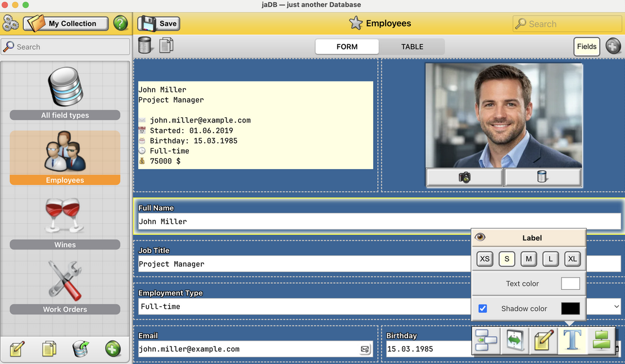Uncheck the Shadow color checkbox
The image size is (625, 364).
click(482, 308)
